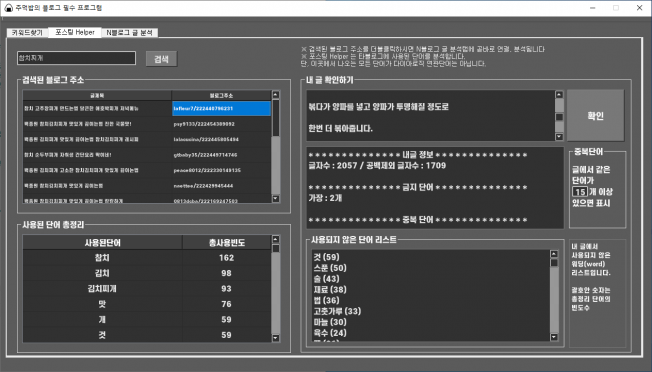The height and width of the screenshot is (372, 652).
Task: Click up arrow of used words table scrollbar
Action: pos(276,239)
